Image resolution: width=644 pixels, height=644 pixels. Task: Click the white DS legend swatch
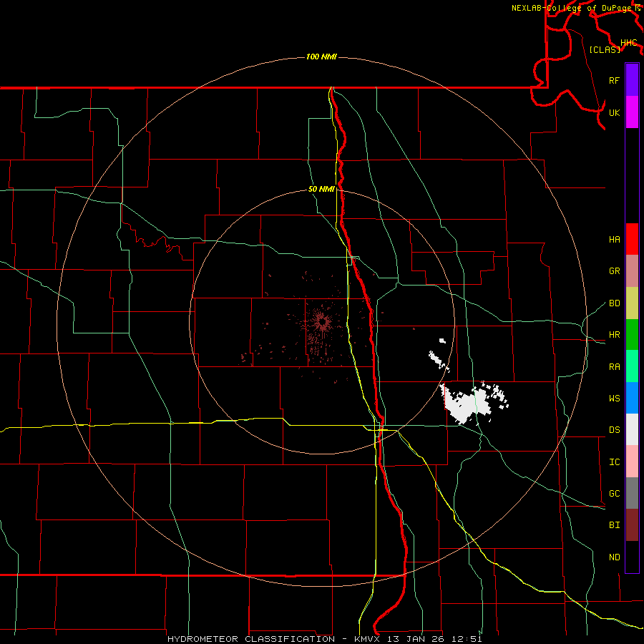[x=632, y=429]
